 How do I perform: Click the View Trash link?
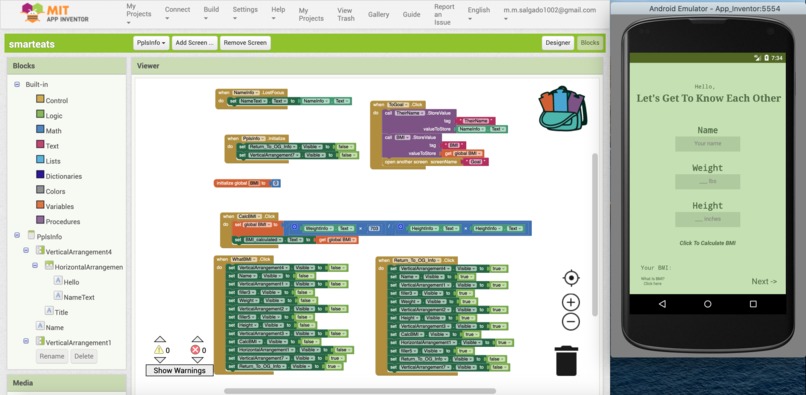coord(345,14)
